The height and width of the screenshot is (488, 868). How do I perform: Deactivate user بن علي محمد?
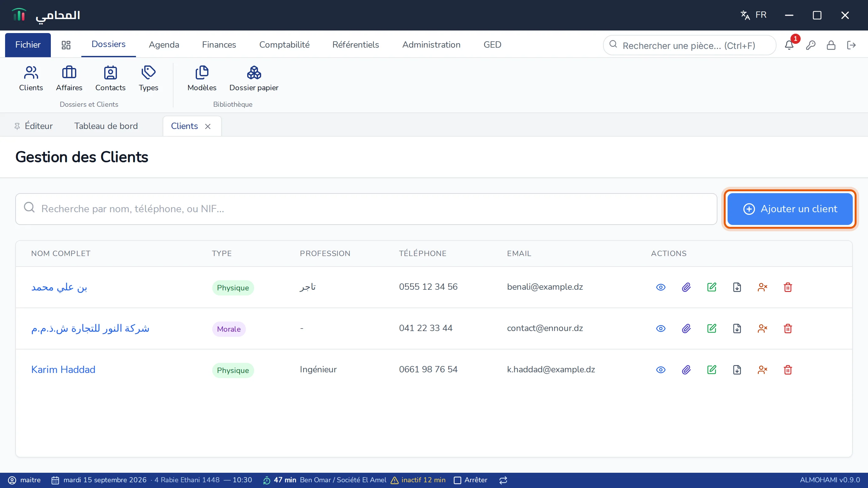(x=762, y=287)
